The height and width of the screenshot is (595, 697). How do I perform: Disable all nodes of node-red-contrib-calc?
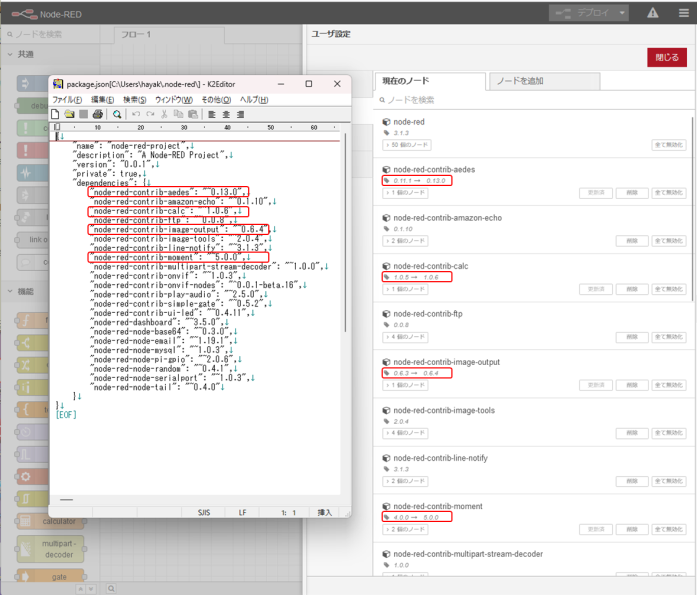coord(669,289)
